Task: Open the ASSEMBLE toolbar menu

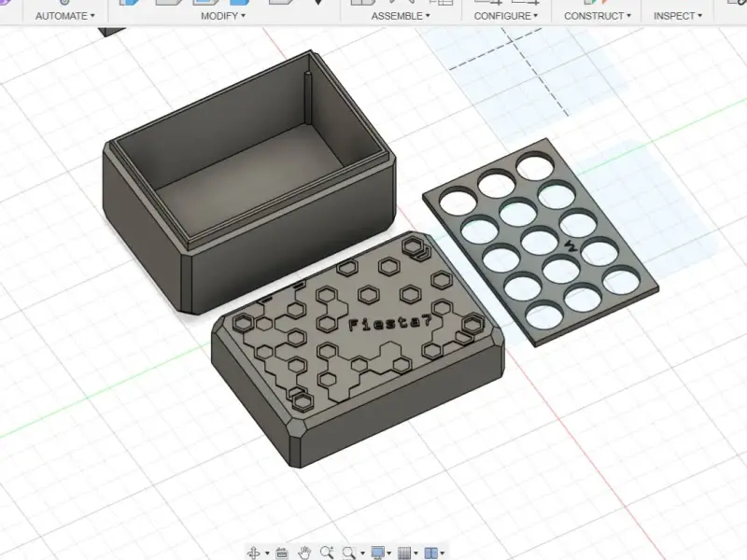Action: click(401, 16)
